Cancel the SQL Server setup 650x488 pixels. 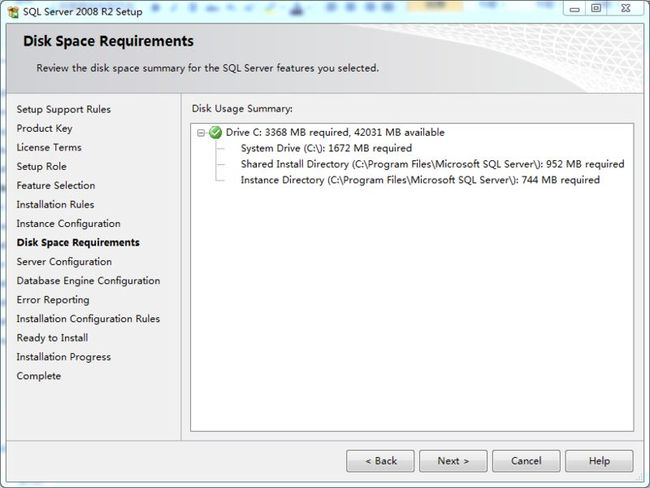pyautogui.click(x=526, y=461)
